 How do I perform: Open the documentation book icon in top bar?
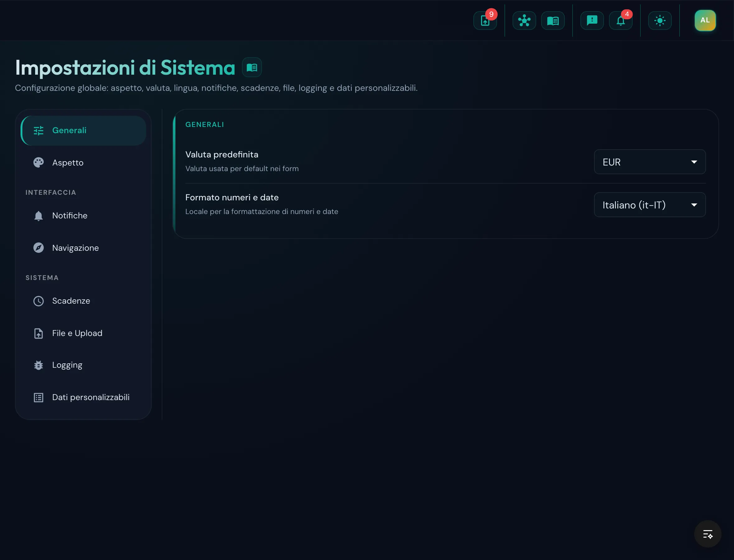click(553, 21)
